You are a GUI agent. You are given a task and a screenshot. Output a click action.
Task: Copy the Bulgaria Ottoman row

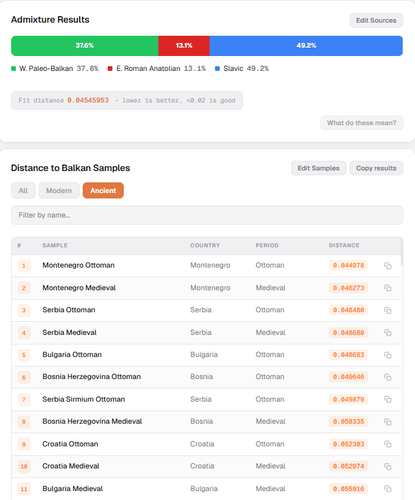point(387,355)
